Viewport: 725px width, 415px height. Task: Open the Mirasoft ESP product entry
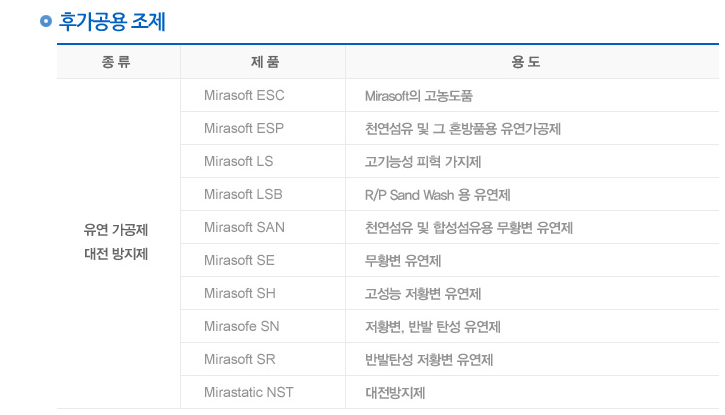click(x=244, y=129)
